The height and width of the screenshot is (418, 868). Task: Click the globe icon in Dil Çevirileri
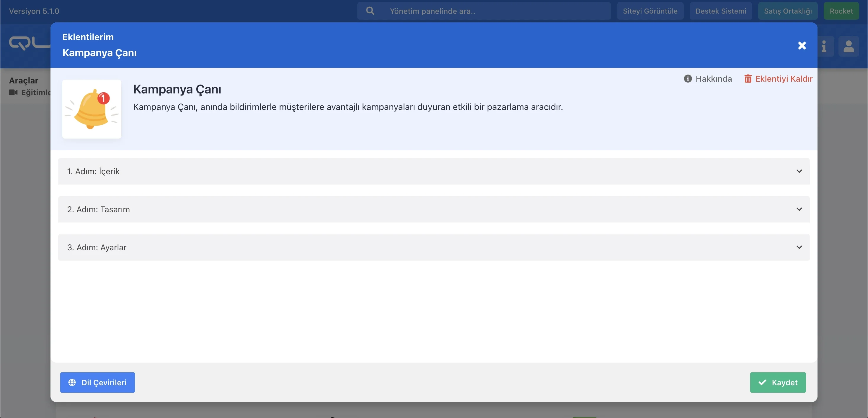coord(72,382)
